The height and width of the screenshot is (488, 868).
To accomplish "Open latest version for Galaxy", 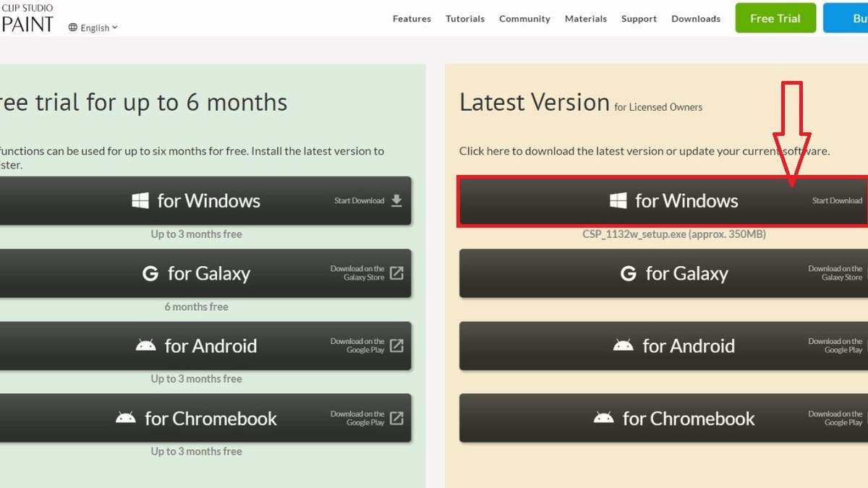I will click(663, 273).
